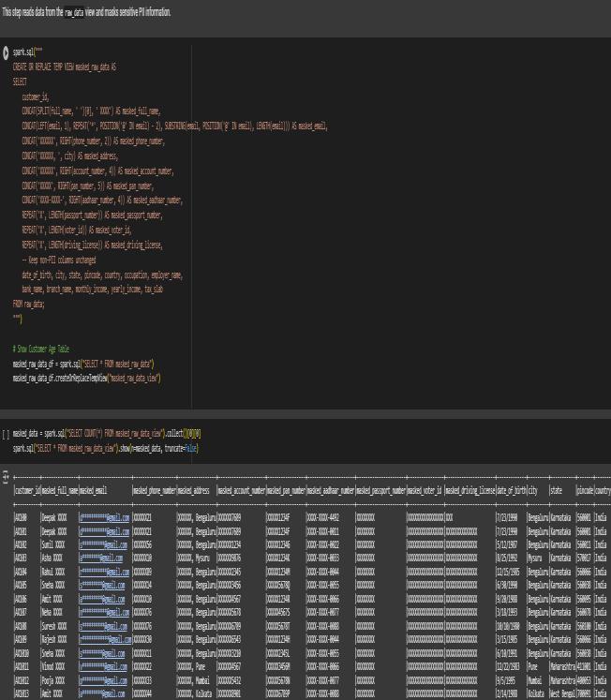
Task: Open the masked email link in Suresh's row
Action: [104, 626]
